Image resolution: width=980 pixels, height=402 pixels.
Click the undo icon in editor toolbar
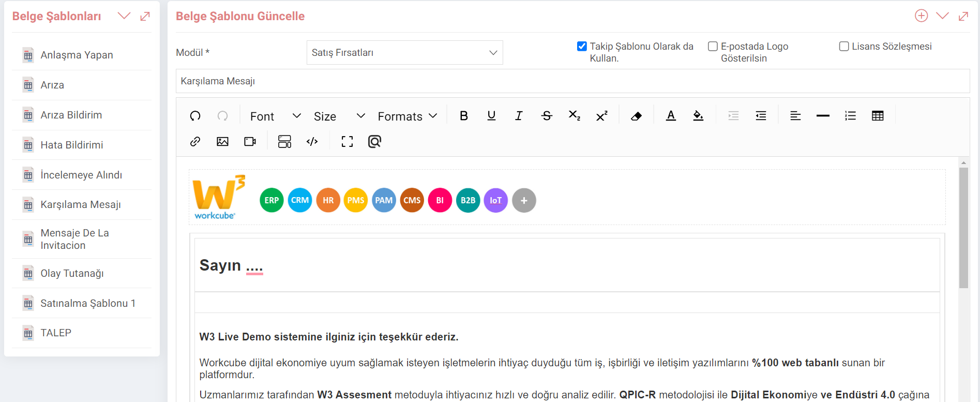tap(195, 116)
